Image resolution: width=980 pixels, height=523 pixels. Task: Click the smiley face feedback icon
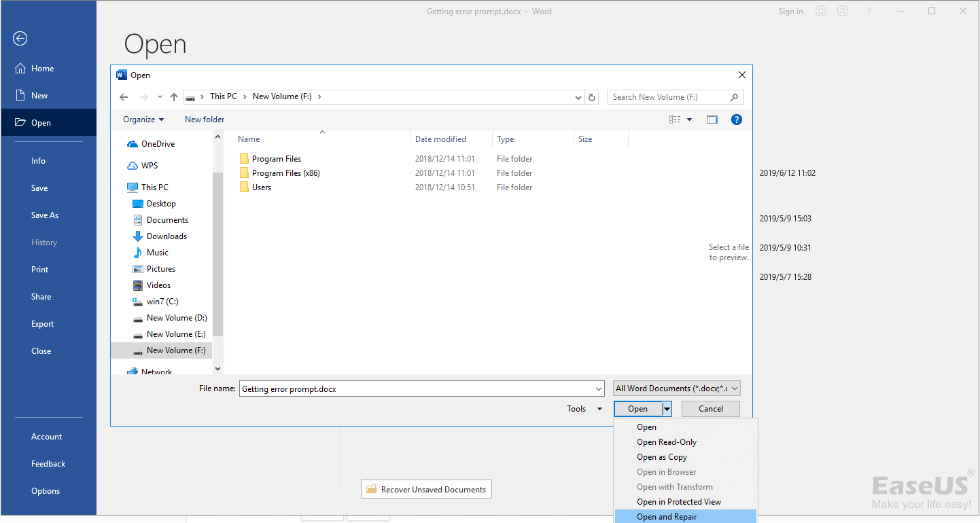821,12
